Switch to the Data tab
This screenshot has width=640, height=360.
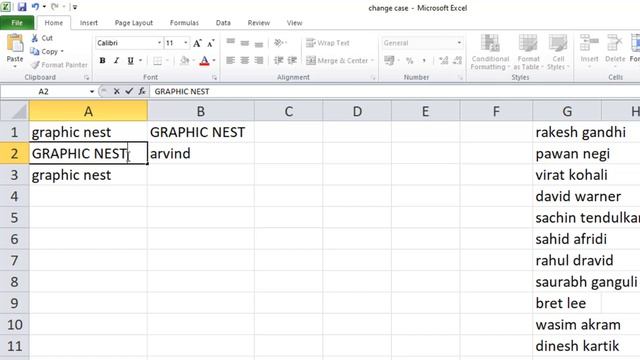pyautogui.click(x=223, y=23)
